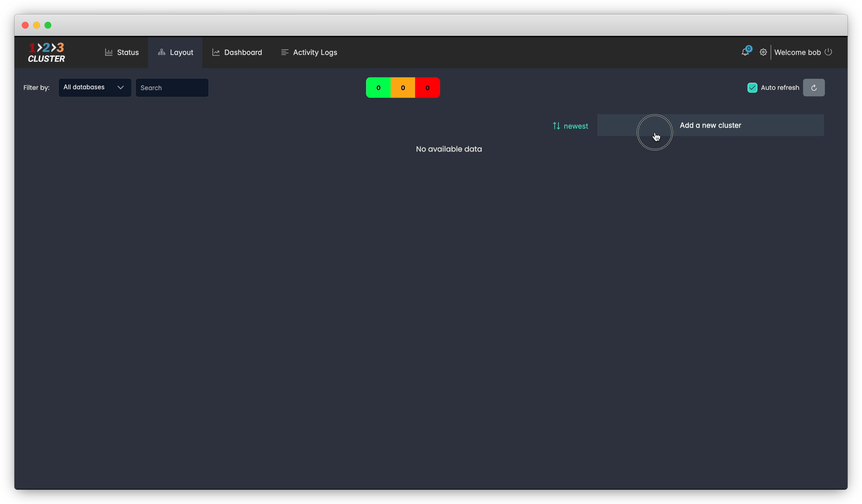This screenshot has width=862, height=504.
Task: Focus the Search input field
Action: click(172, 88)
